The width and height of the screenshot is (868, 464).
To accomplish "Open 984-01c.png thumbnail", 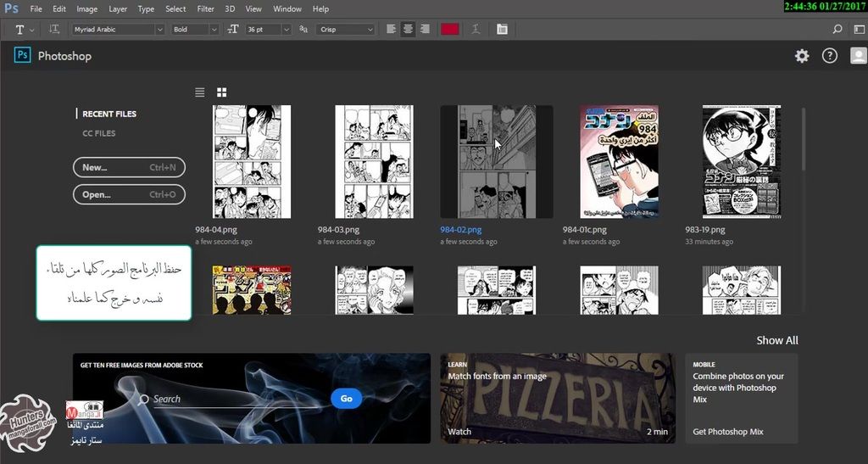I will [x=620, y=162].
